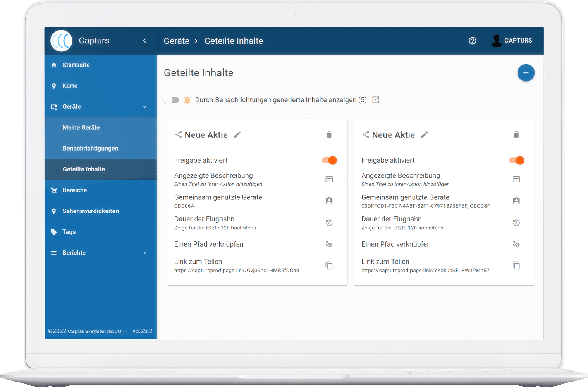Toggle notification-generated content display
The height and width of the screenshot is (387, 588).
pyautogui.click(x=172, y=100)
